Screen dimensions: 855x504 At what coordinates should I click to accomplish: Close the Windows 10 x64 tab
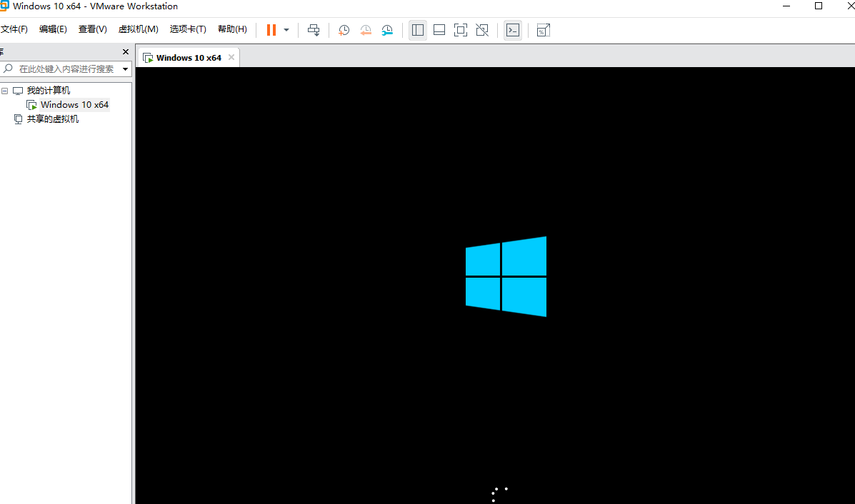tap(231, 57)
